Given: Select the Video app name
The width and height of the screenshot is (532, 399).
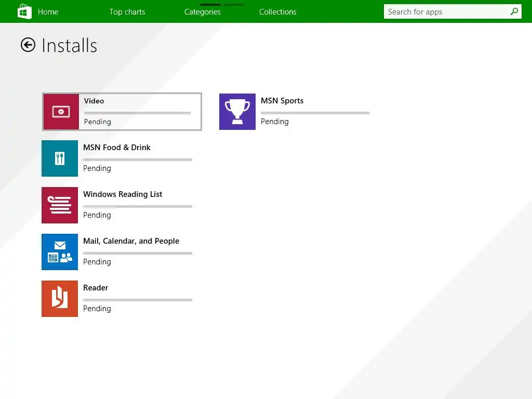Looking at the screenshot, I should pyautogui.click(x=94, y=101).
